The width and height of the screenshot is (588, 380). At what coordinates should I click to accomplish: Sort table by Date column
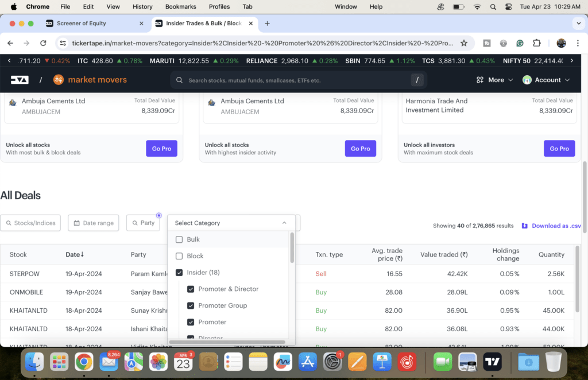pyautogui.click(x=75, y=254)
